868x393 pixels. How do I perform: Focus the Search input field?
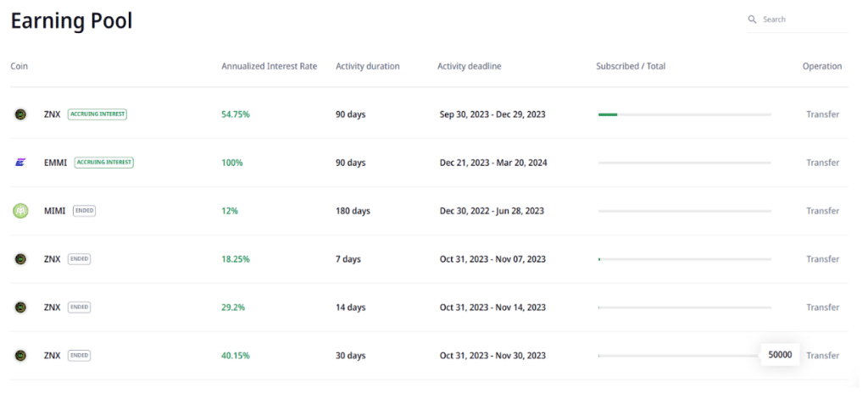click(801, 19)
